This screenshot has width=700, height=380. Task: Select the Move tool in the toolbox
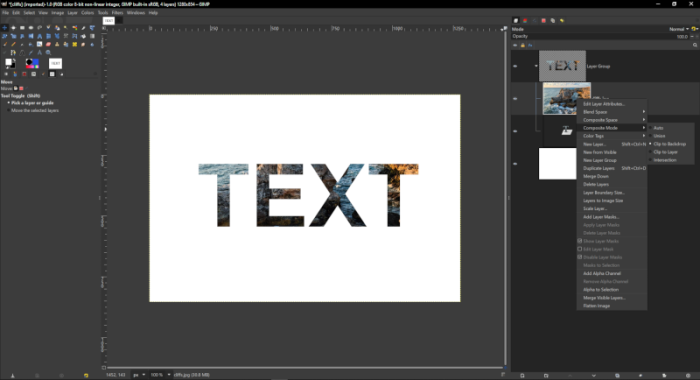coord(4,28)
